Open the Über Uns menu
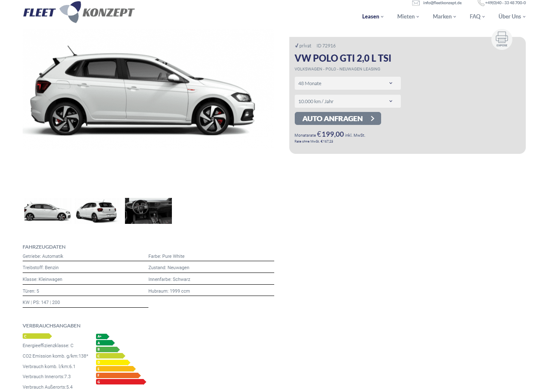The width and height of the screenshot is (535, 392). pyautogui.click(x=512, y=17)
